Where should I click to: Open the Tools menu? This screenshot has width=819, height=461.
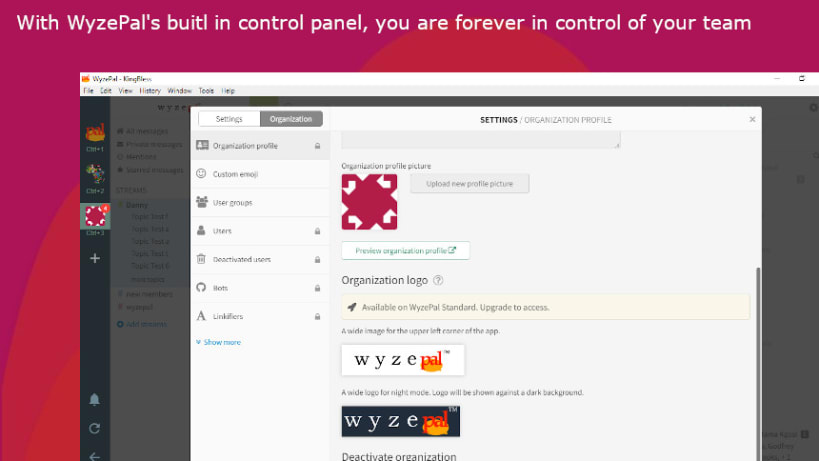[206, 91]
